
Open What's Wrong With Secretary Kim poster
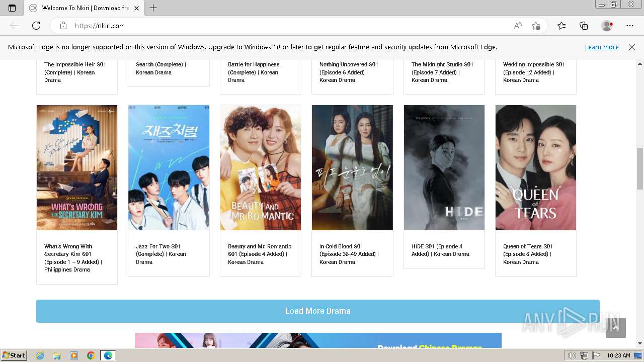coord(77,167)
